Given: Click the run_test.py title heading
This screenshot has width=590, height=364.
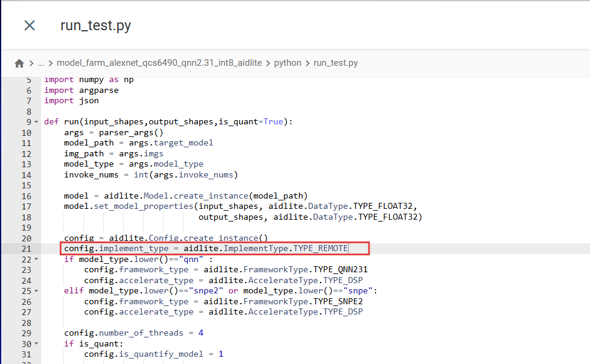Looking at the screenshot, I should (95, 25).
